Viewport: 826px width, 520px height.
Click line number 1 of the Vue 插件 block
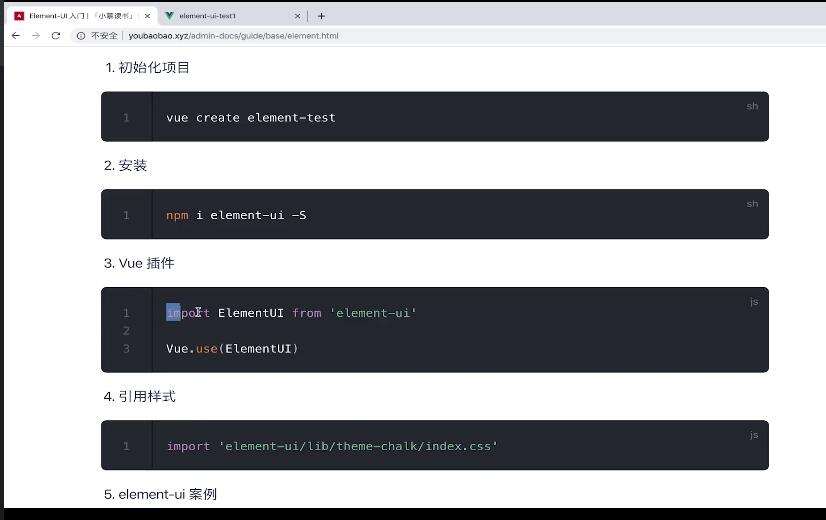coord(126,313)
